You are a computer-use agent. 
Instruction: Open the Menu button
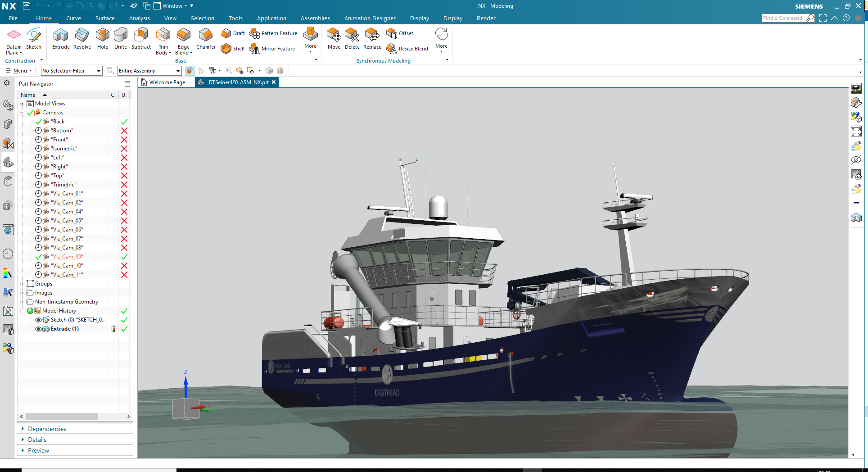pyautogui.click(x=19, y=71)
